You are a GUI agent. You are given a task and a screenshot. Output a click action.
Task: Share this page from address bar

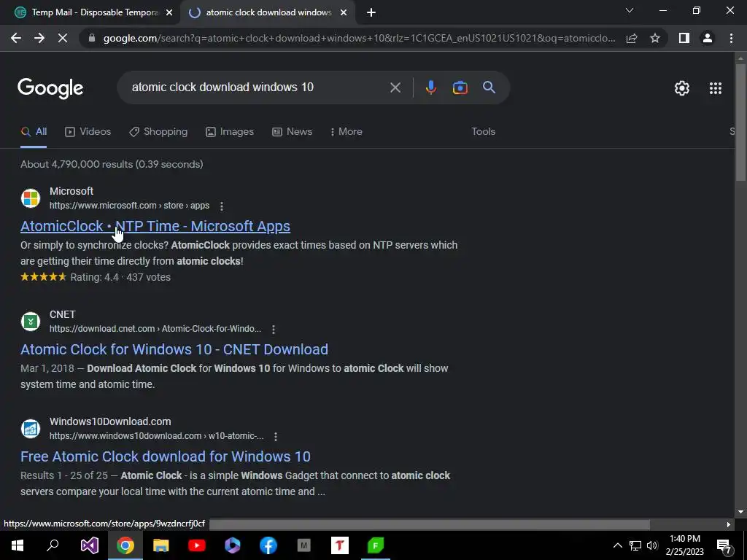[x=632, y=38]
